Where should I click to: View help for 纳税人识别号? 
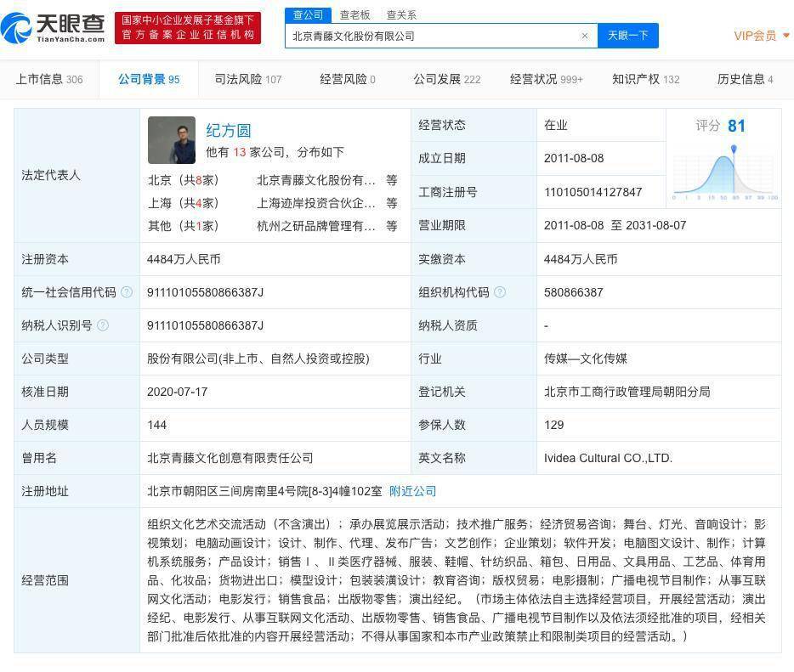point(102,325)
